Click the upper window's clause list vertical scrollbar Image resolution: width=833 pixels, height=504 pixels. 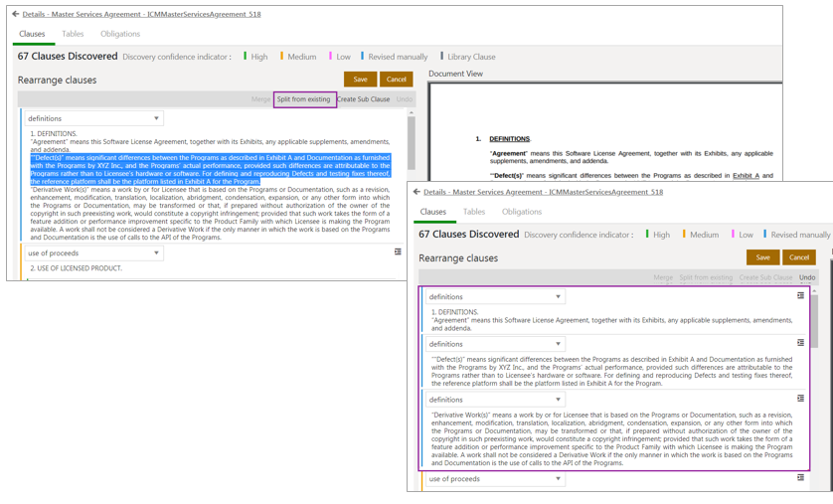411,144
